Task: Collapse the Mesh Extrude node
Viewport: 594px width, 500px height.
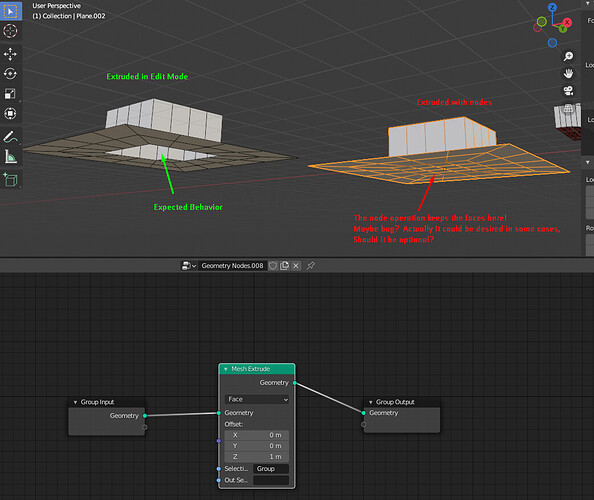Action: (x=226, y=369)
